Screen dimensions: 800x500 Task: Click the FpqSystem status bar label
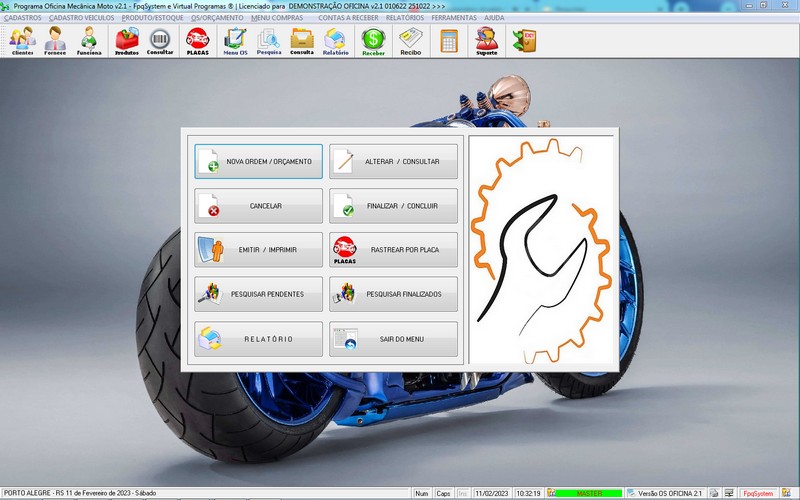pyautogui.click(x=758, y=493)
